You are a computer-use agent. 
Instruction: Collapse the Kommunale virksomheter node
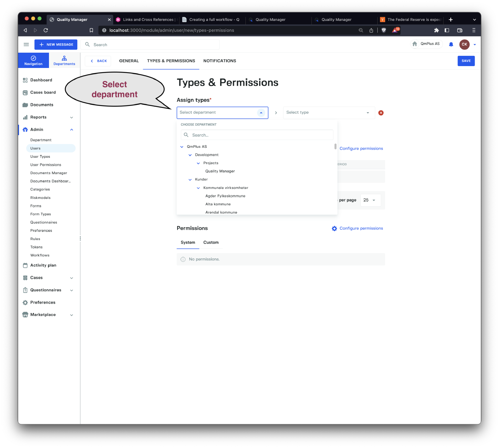[198, 188]
